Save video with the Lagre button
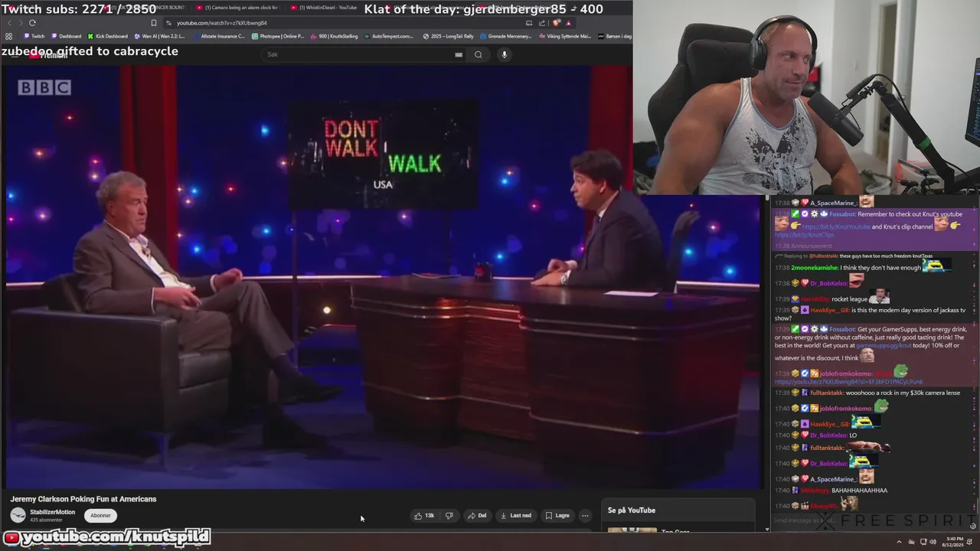980x551 pixels. click(557, 516)
